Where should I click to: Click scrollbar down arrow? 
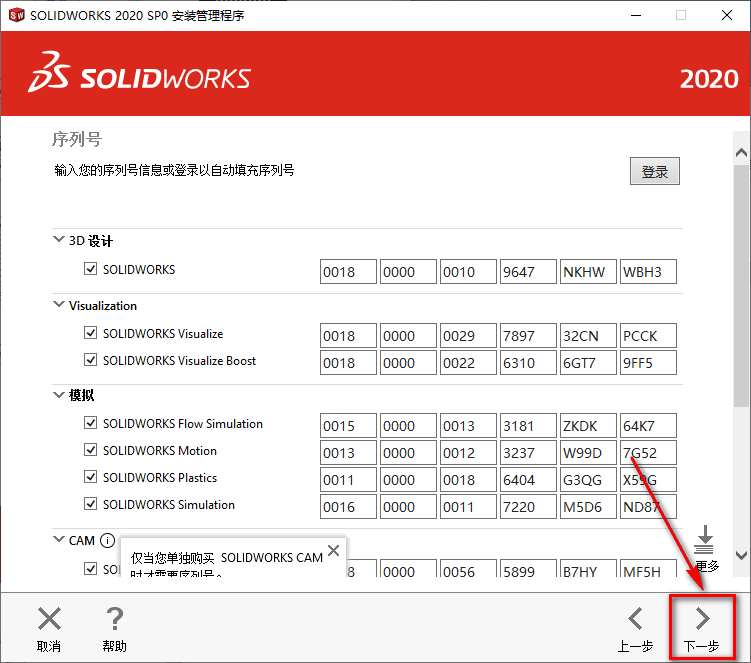pos(741,555)
